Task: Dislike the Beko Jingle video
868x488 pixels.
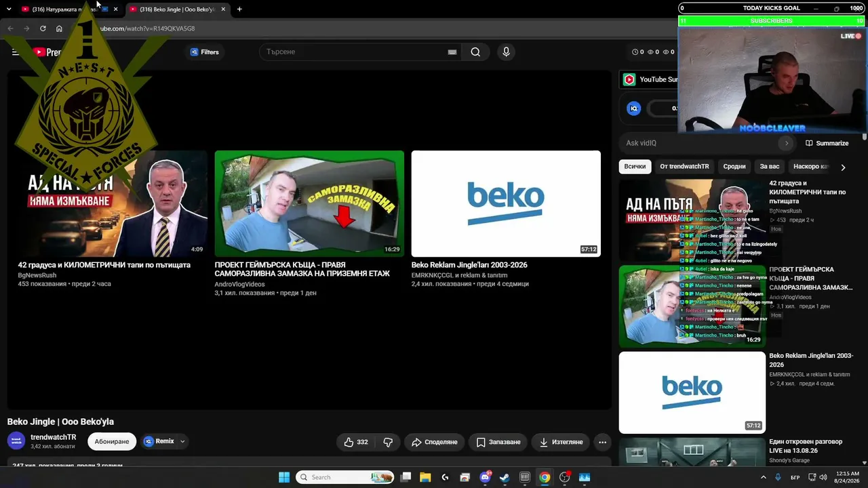Action: tap(389, 442)
